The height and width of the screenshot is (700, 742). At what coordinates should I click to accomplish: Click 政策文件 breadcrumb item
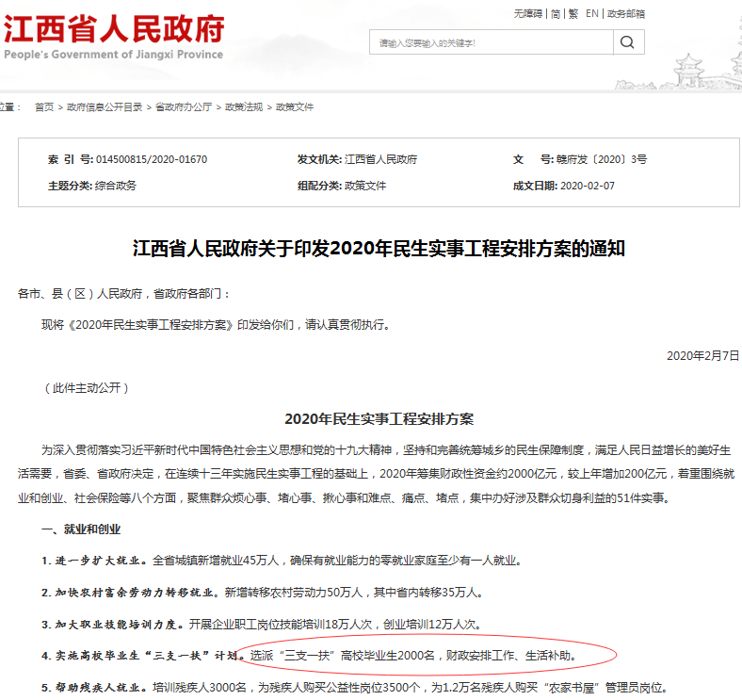295,107
